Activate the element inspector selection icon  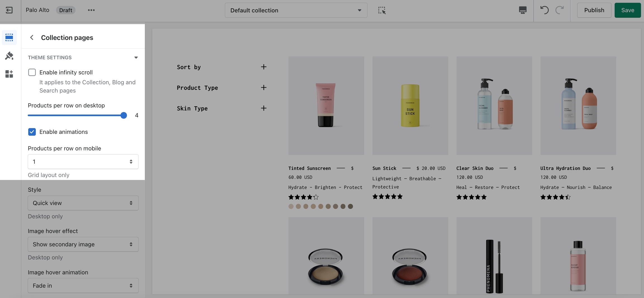point(382,10)
